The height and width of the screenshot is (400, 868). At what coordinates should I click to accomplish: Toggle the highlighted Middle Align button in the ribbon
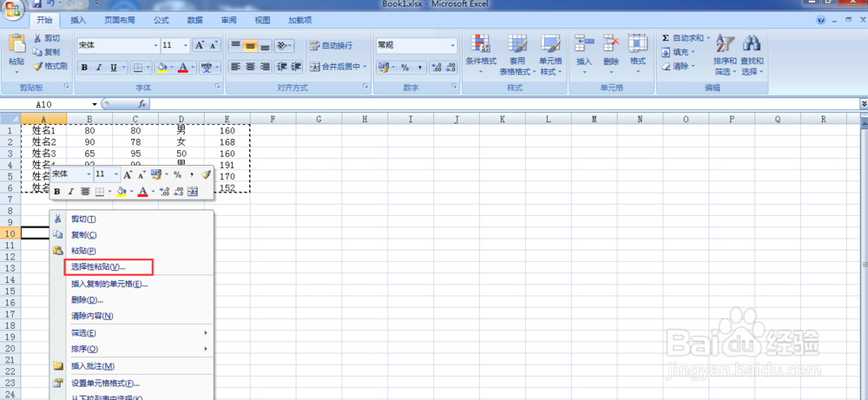[250, 45]
